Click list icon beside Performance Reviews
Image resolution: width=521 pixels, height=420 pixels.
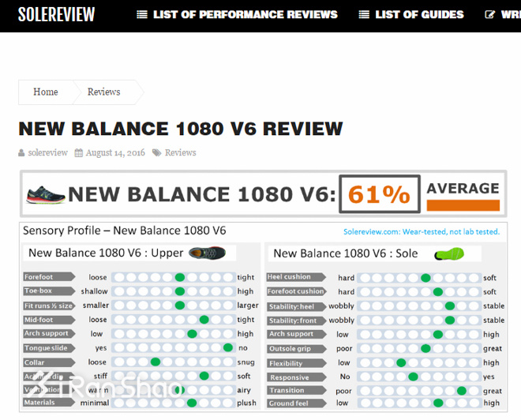pyautogui.click(x=142, y=15)
